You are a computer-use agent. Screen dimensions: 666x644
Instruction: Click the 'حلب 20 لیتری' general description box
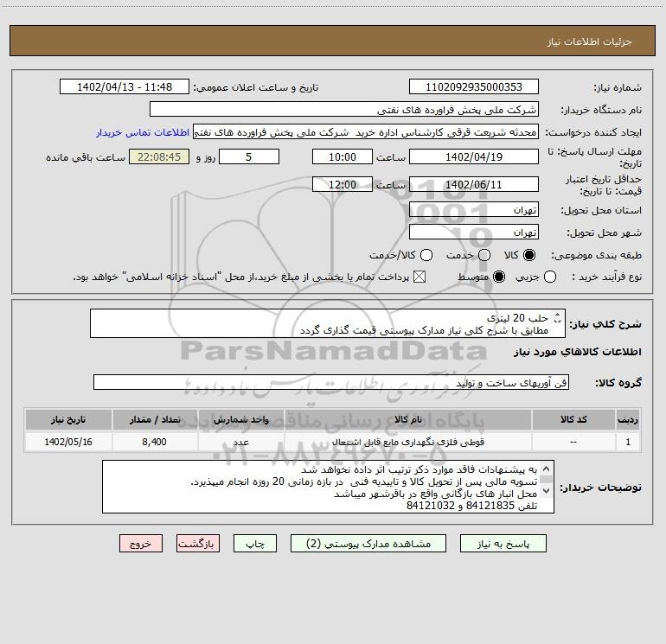[328, 323]
